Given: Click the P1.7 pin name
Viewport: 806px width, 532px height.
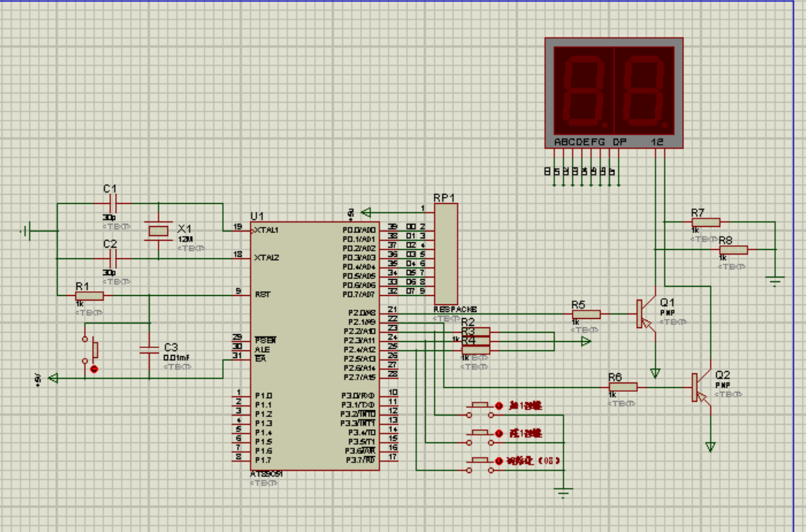Looking at the screenshot, I should [x=264, y=460].
